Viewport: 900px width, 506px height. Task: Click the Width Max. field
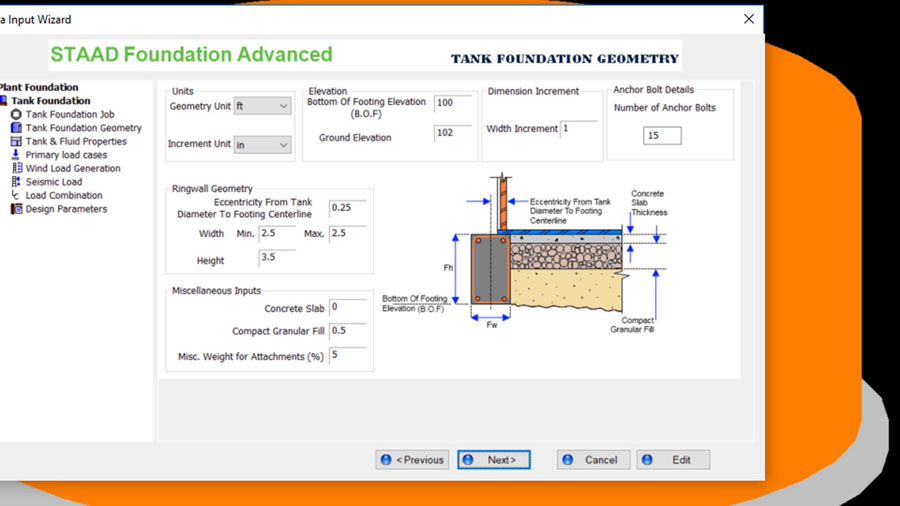[347, 233]
